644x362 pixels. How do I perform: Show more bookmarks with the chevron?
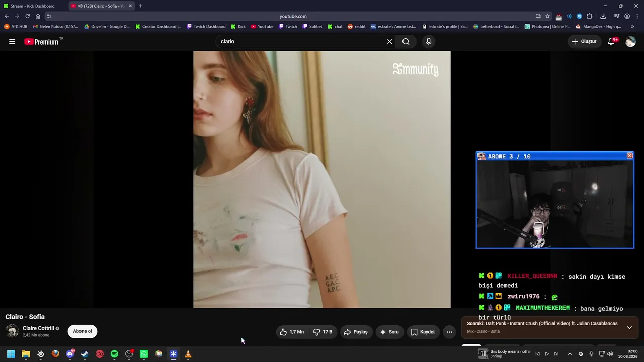click(x=632, y=27)
